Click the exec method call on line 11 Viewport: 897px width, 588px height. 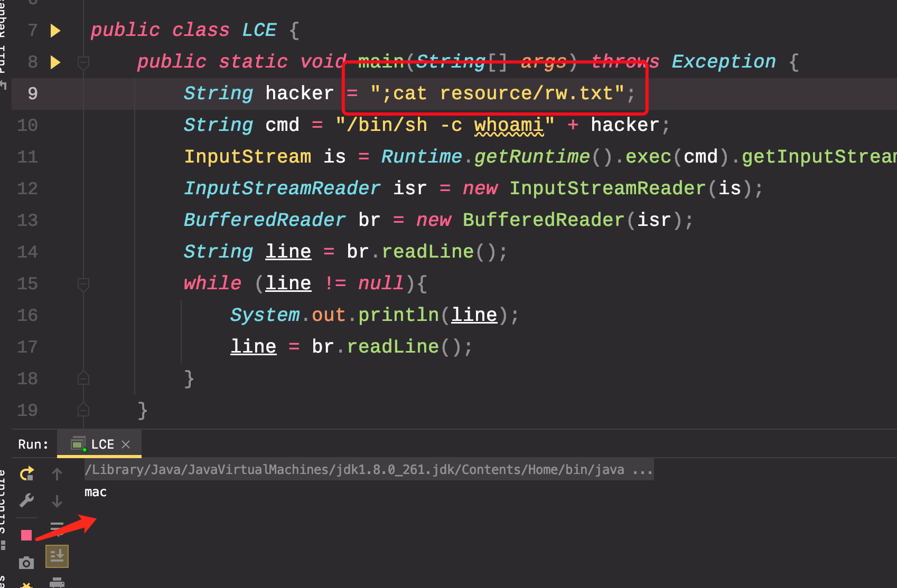point(649,157)
